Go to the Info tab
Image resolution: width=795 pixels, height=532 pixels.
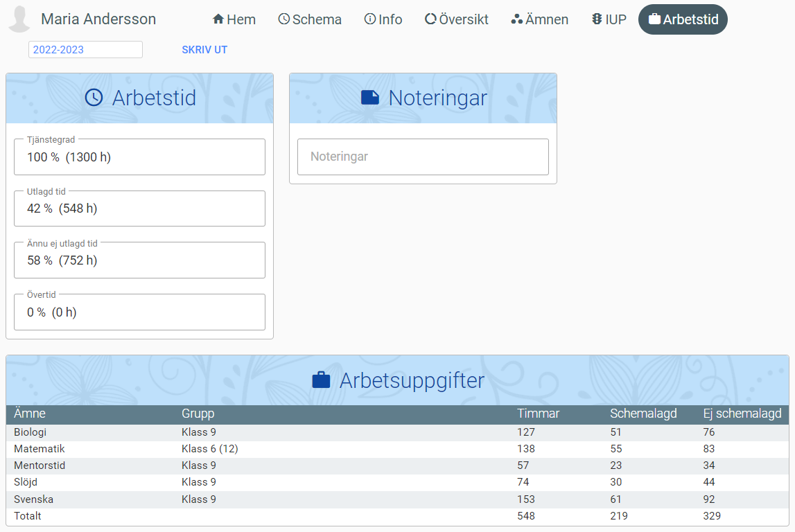[383, 19]
